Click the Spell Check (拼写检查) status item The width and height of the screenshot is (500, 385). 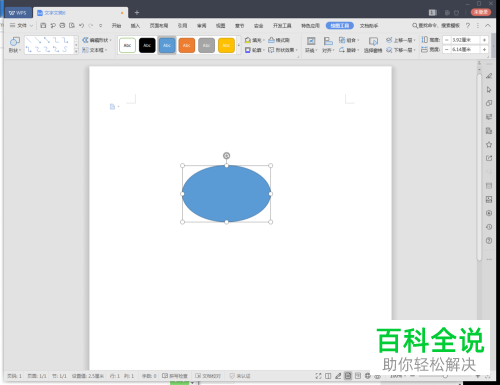175,376
